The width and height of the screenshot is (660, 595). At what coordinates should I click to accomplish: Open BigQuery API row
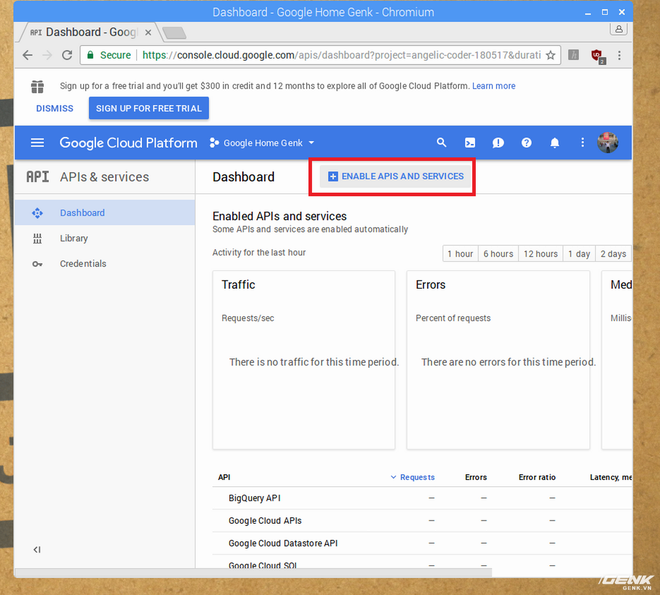pyautogui.click(x=422, y=498)
